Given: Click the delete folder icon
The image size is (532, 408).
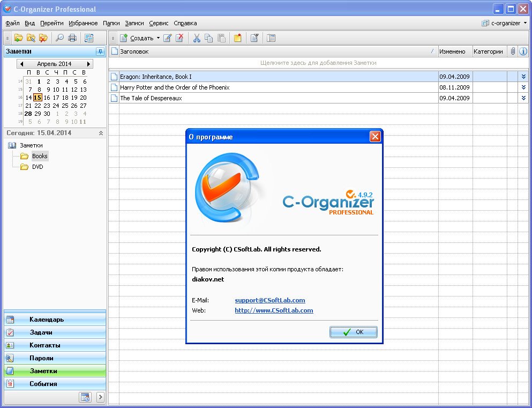Looking at the screenshot, I should (x=43, y=38).
